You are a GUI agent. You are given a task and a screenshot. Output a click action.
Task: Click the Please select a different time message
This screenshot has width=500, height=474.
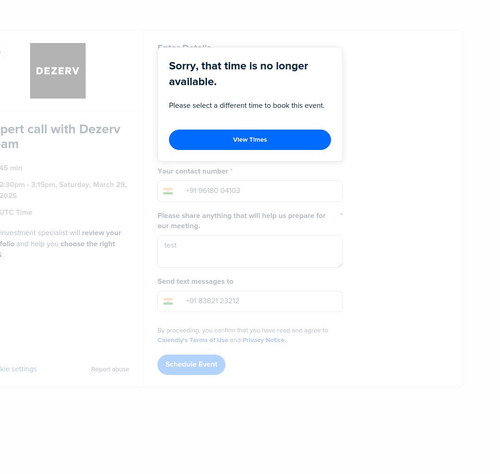246,105
